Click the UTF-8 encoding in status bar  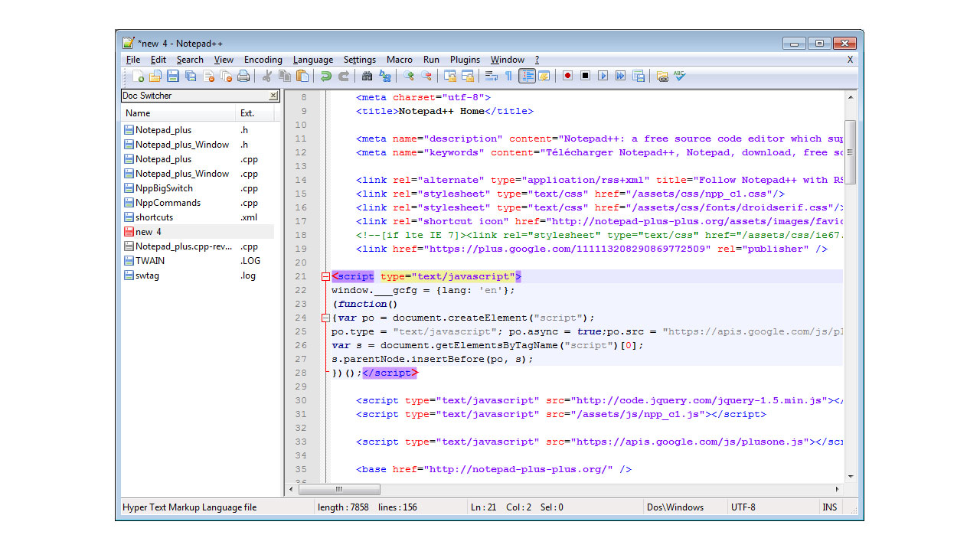[743, 507]
